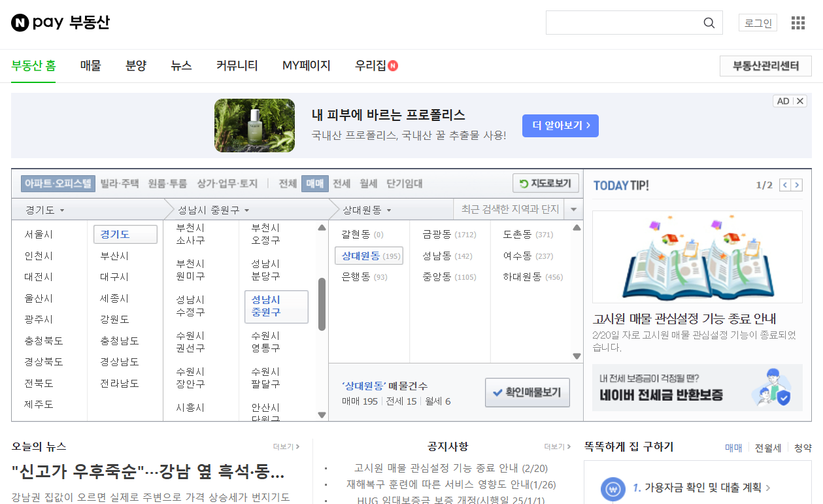Open the 성남시 중원구 district dropdown
823x504 pixels.
(214, 210)
